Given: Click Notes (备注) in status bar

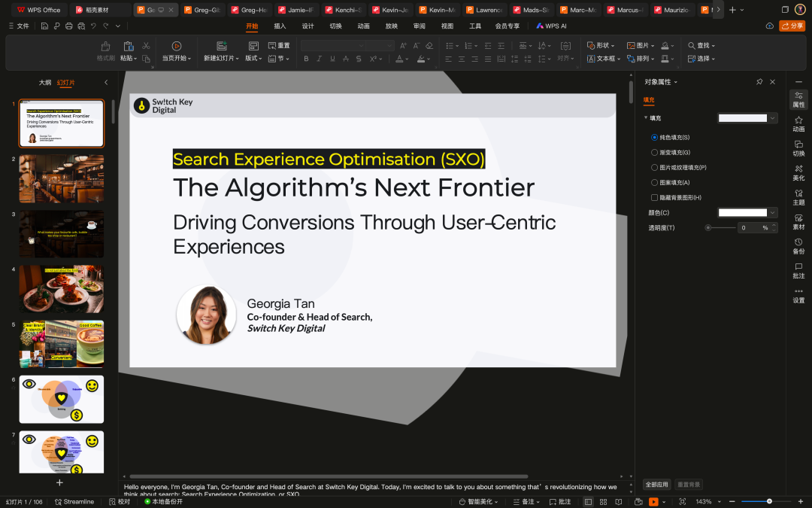Looking at the screenshot, I should [526, 502].
